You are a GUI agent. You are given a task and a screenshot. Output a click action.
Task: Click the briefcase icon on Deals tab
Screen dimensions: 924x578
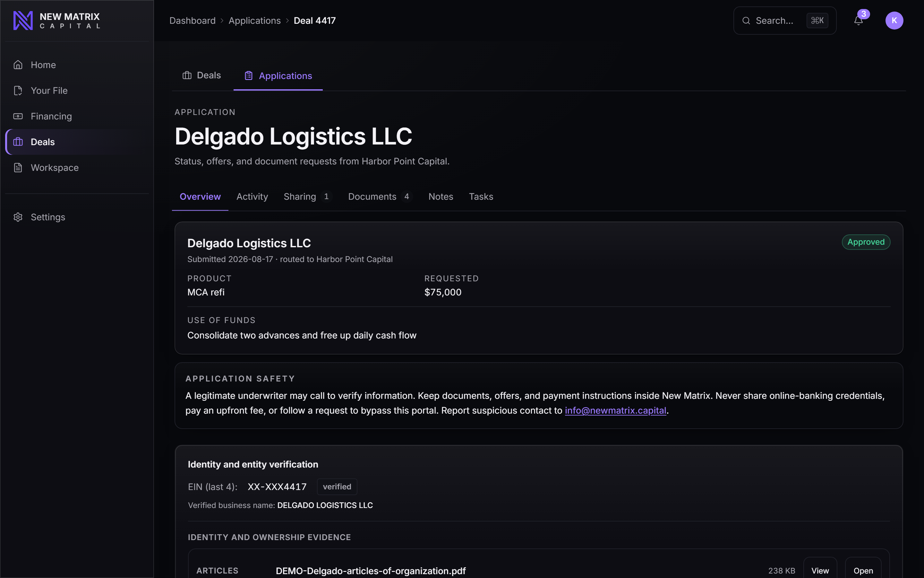pos(187,75)
